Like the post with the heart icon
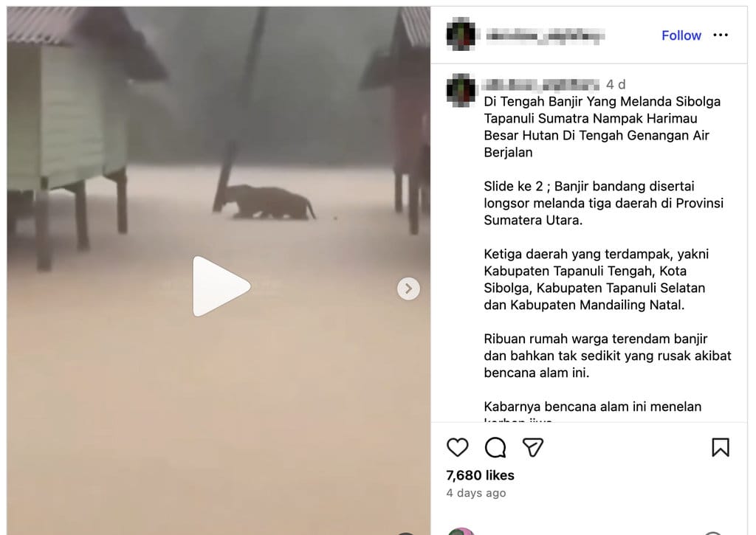 (457, 447)
